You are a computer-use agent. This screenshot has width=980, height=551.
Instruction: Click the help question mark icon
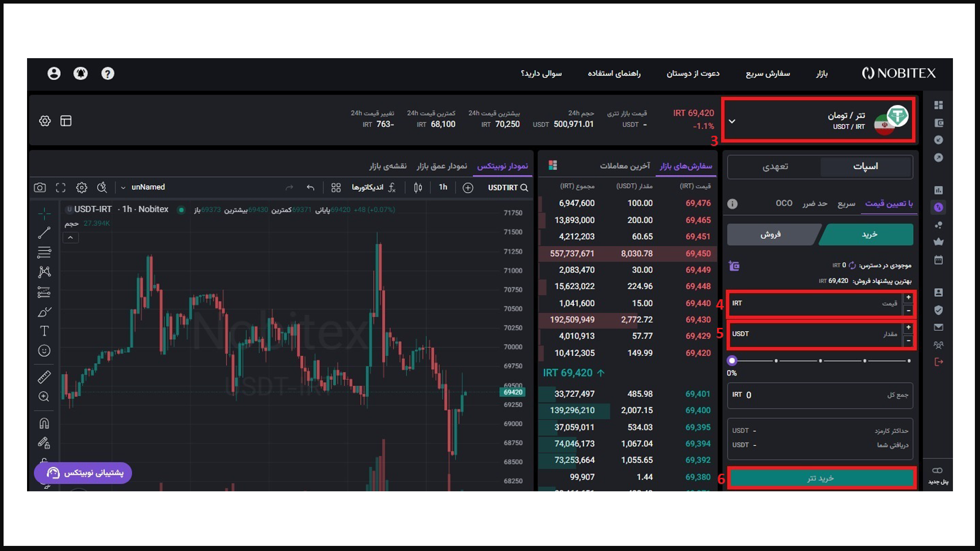pos(108,73)
